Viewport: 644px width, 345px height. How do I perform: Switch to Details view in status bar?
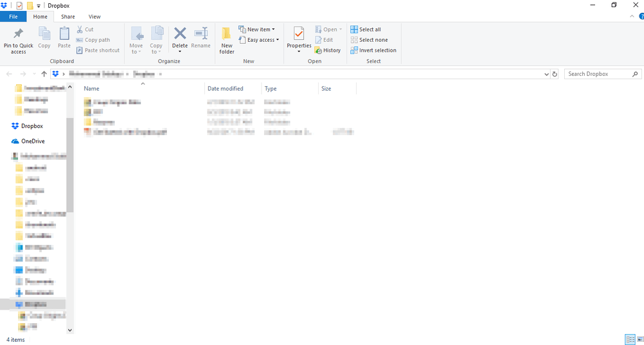(630, 339)
